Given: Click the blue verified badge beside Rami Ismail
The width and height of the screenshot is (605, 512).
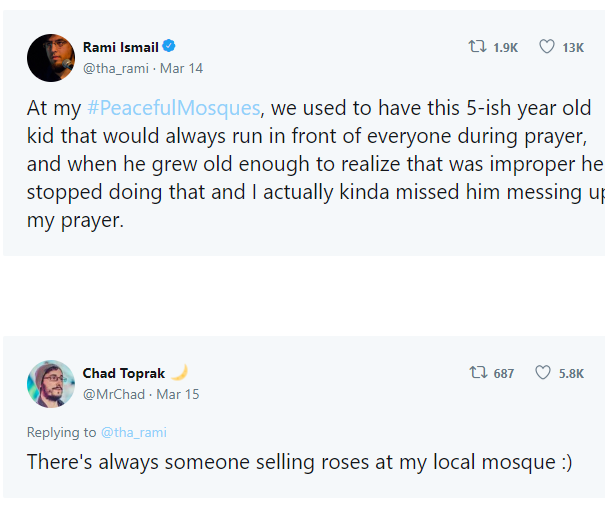Looking at the screenshot, I should coord(169,46).
